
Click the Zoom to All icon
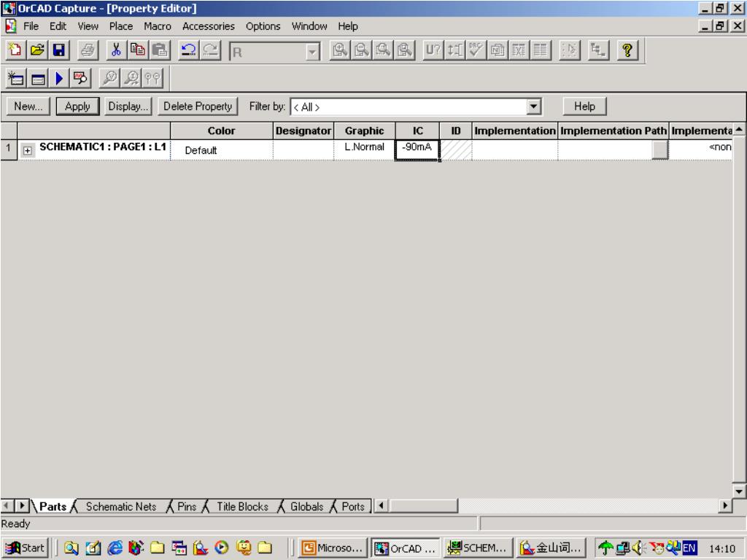(x=405, y=50)
